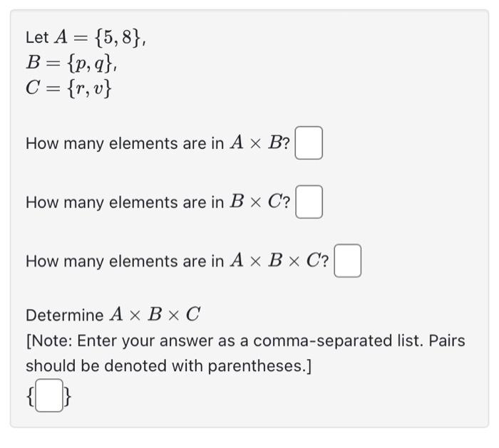Click the opening curly brace before the final box
The image size is (499, 448).
pos(30,397)
